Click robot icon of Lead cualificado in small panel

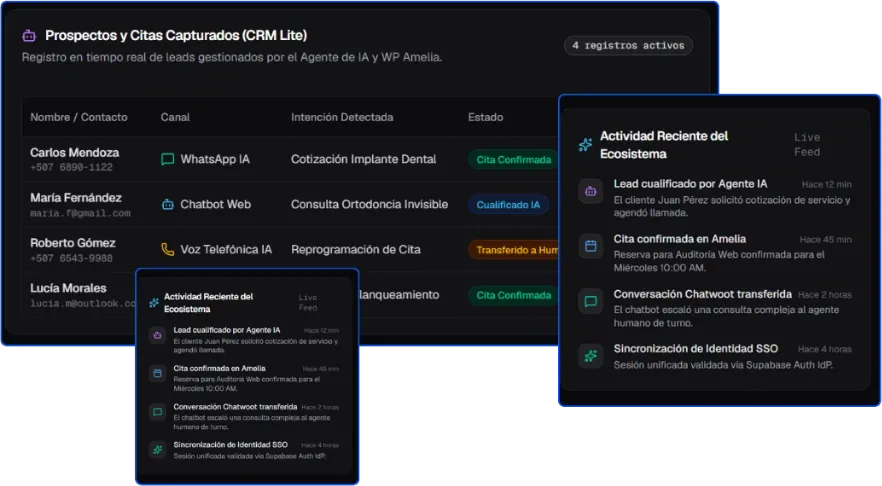coord(158,335)
